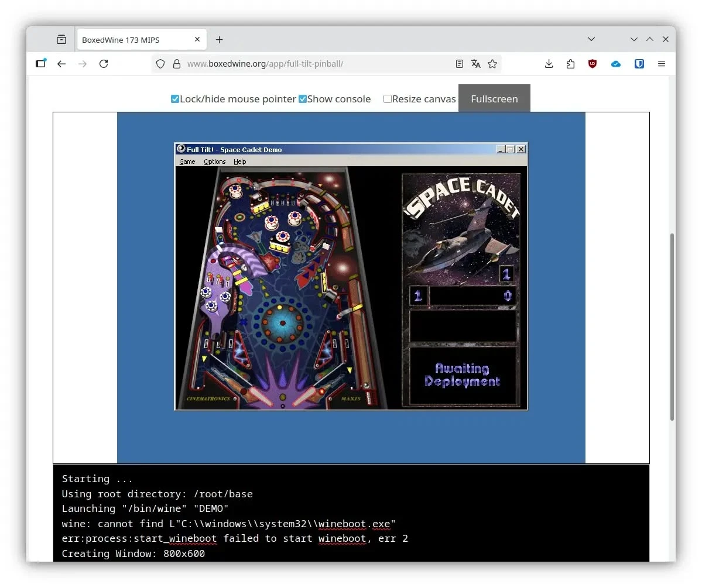The width and height of the screenshot is (702, 588).
Task: Go back using the back arrow
Action: point(61,64)
